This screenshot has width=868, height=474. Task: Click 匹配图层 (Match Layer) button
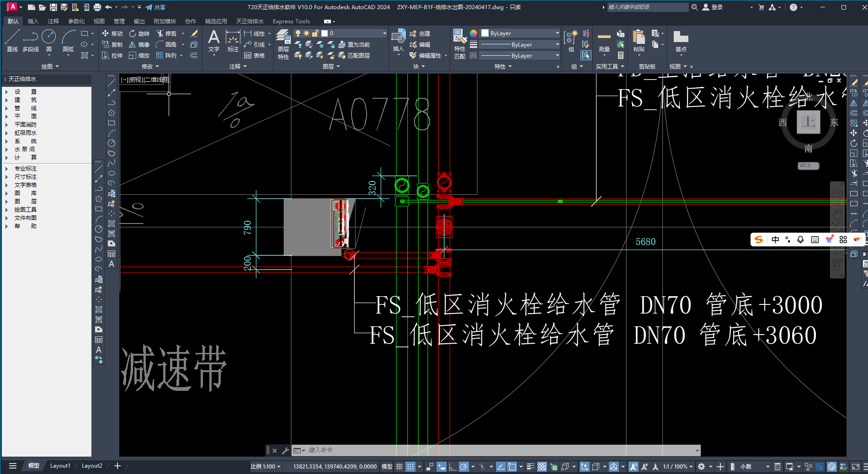(354, 55)
